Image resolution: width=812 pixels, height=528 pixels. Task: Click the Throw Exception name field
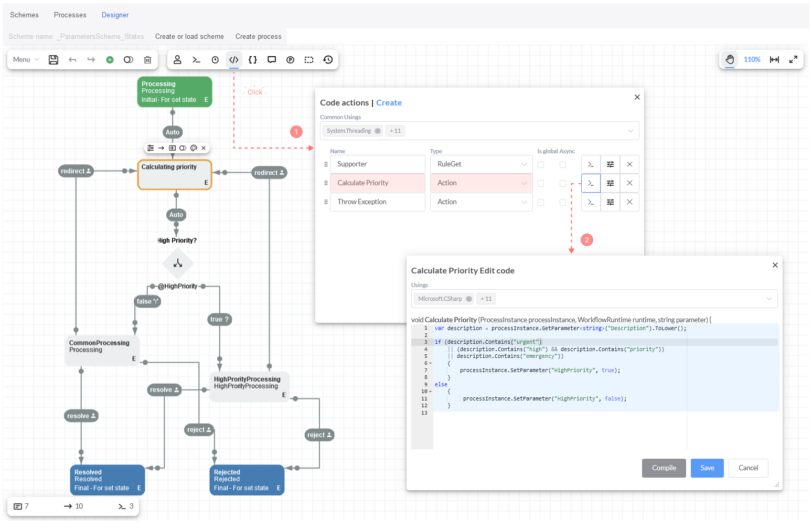[377, 202]
